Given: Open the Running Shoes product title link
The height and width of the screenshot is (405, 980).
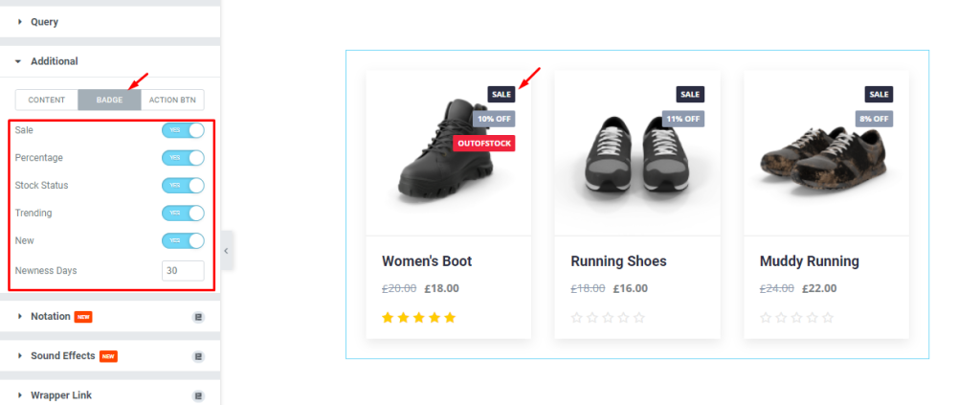Looking at the screenshot, I should (x=619, y=261).
